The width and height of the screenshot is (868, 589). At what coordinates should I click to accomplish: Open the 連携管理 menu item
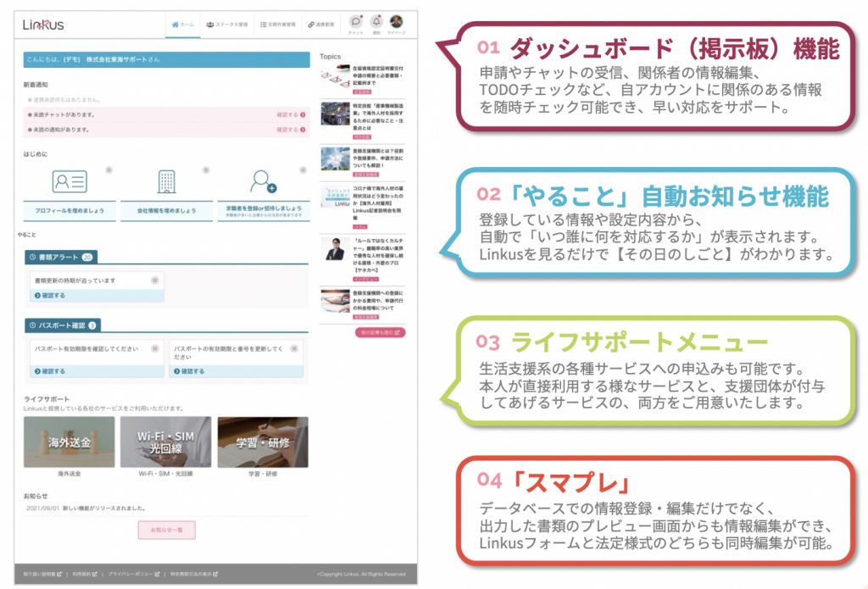click(322, 25)
